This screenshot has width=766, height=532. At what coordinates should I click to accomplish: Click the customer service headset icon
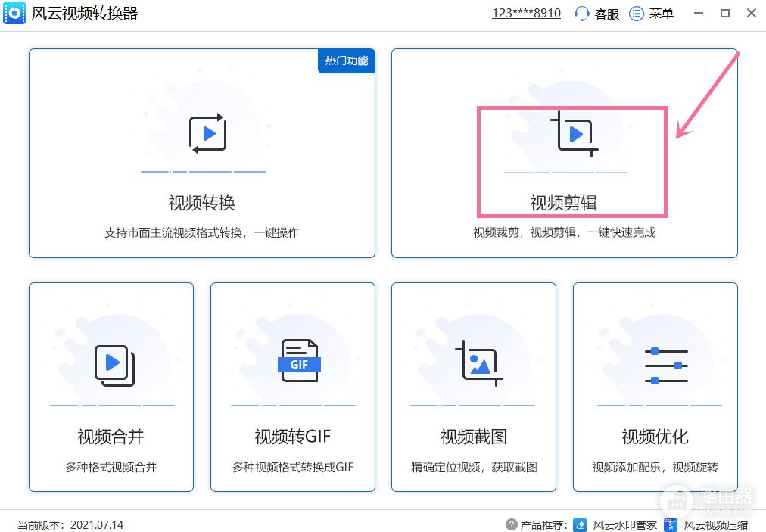click(x=581, y=14)
